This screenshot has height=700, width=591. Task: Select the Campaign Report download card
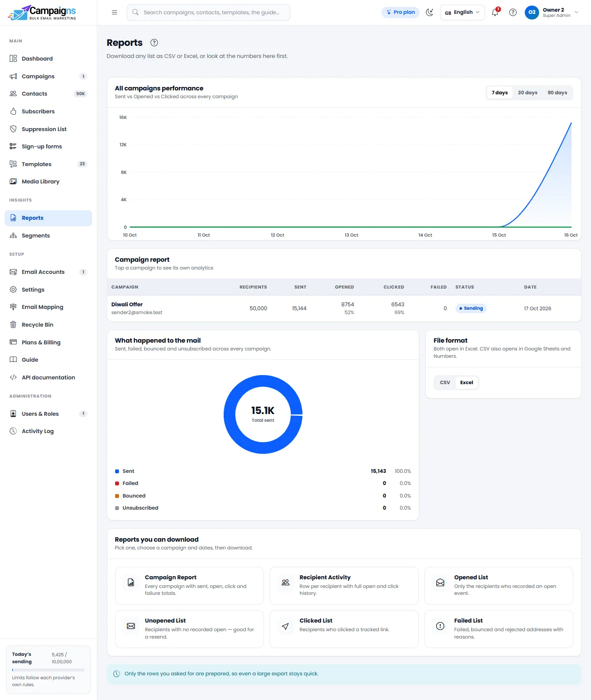coord(190,586)
